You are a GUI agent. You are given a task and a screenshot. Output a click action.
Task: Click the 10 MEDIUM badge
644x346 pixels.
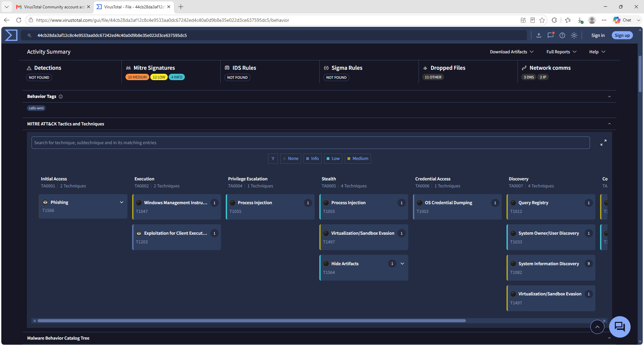coord(137,77)
